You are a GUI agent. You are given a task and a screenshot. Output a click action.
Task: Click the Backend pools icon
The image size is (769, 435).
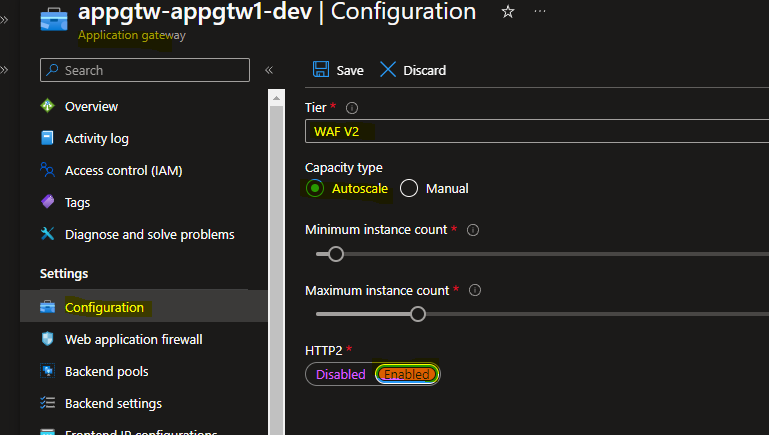[48, 371]
